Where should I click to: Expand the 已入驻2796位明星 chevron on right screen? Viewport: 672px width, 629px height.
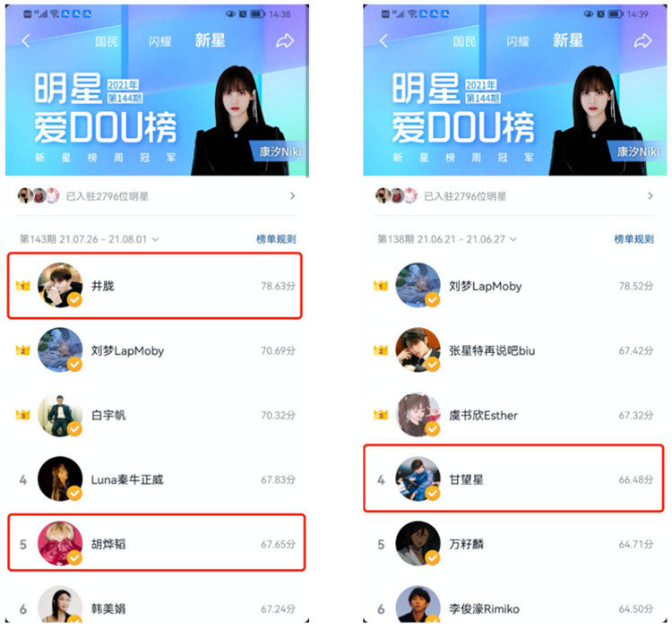[x=650, y=196]
